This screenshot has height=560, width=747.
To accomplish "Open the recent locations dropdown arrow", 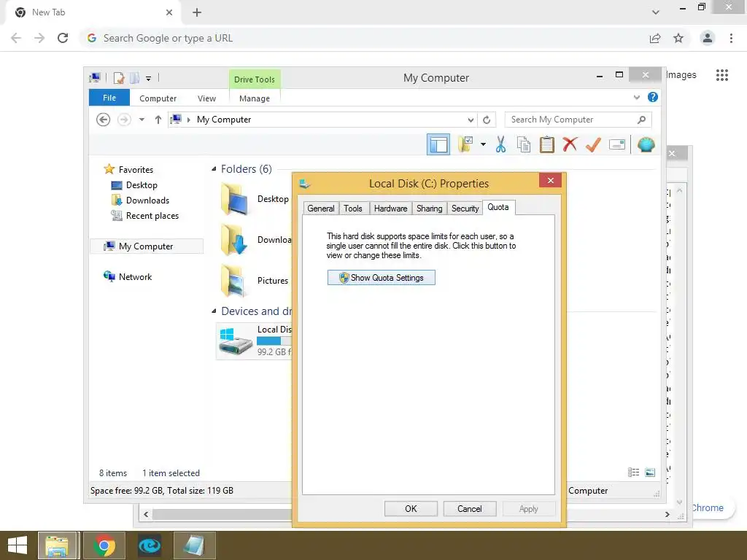I will tap(142, 120).
